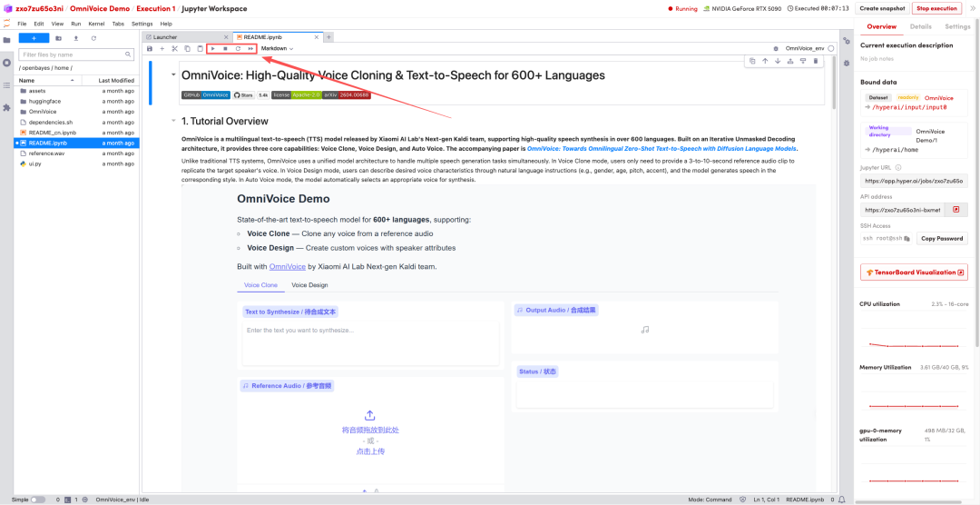980x505 pixels.
Task: Collapse the OmniVoice title heading section
Action: (173, 75)
